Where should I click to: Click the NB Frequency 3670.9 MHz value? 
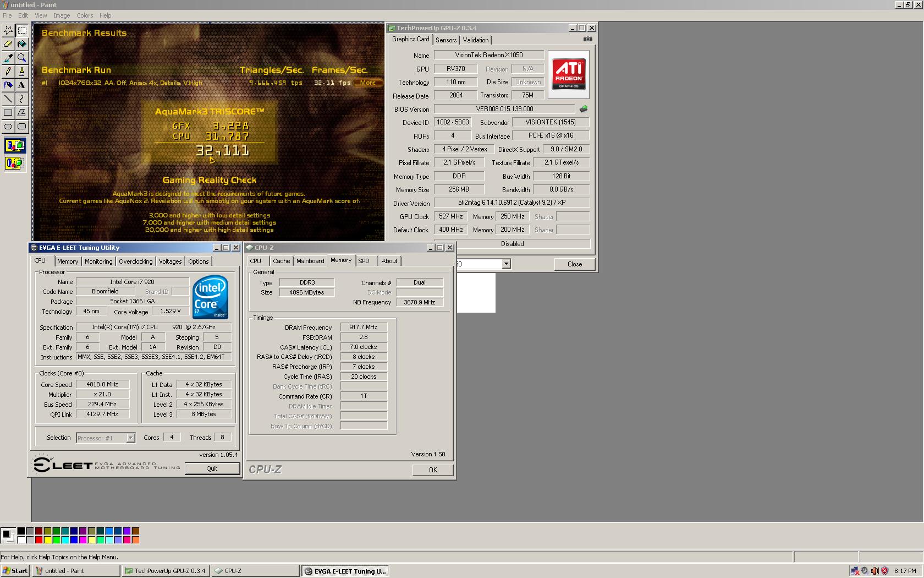tap(420, 302)
